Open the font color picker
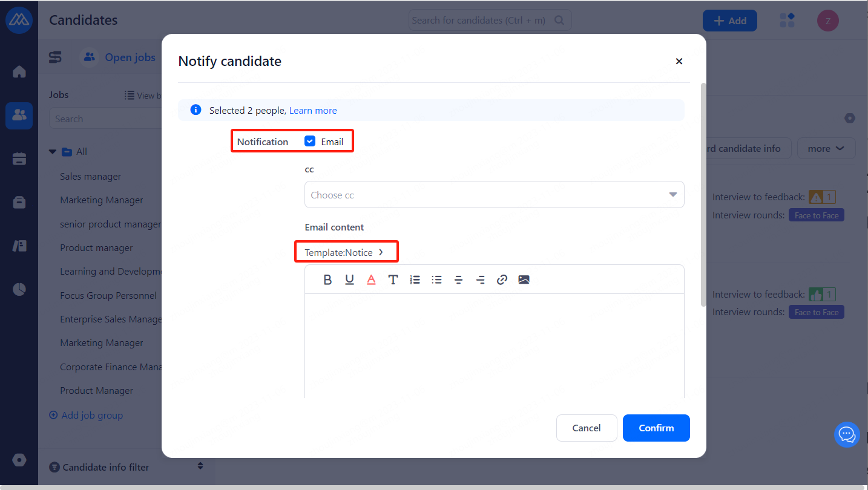Viewport: 868px width, 490px height. point(371,279)
